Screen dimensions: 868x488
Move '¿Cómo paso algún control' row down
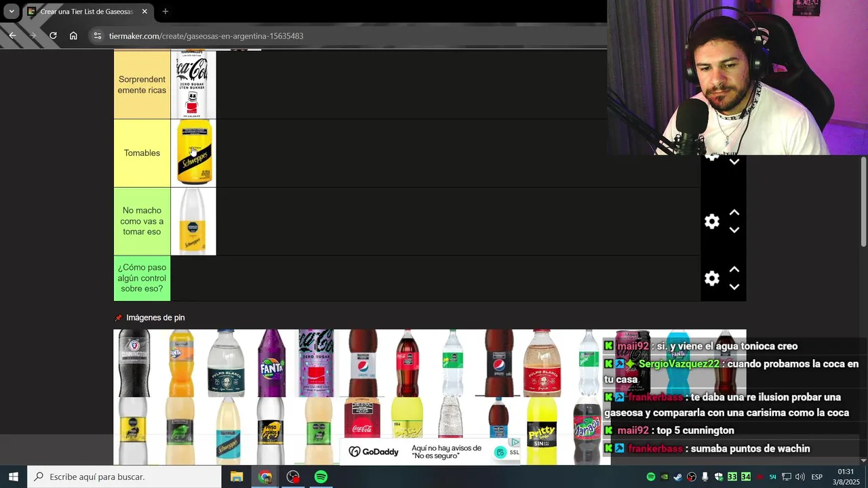point(734,287)
